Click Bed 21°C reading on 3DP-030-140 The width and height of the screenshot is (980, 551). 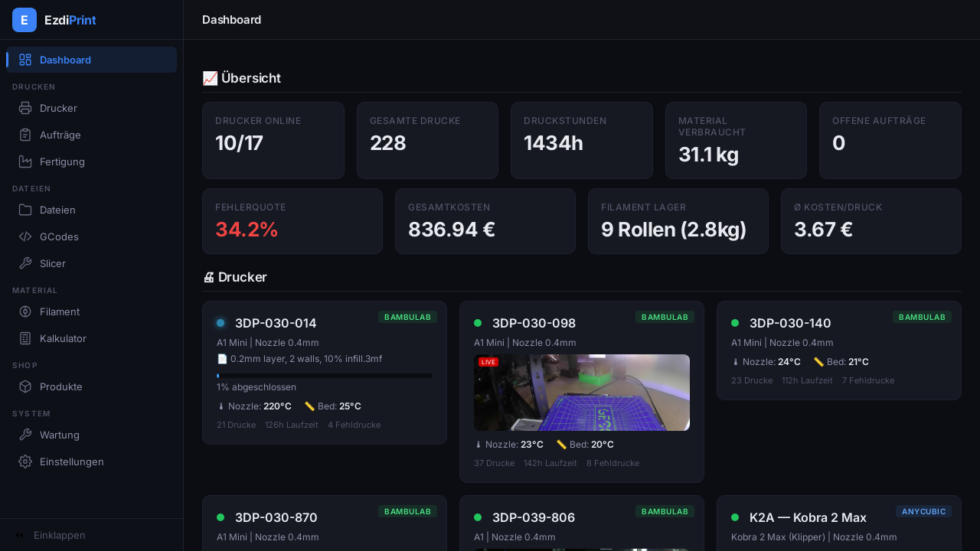(x=841, y=362)
